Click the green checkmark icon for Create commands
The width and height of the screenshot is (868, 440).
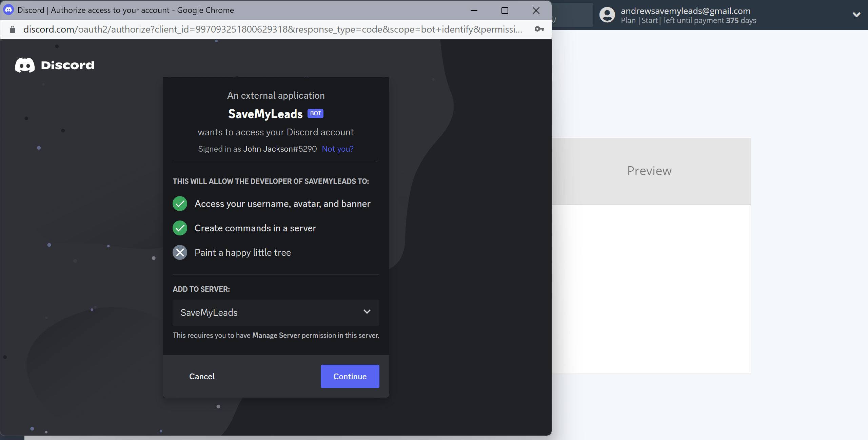[180, 228]
